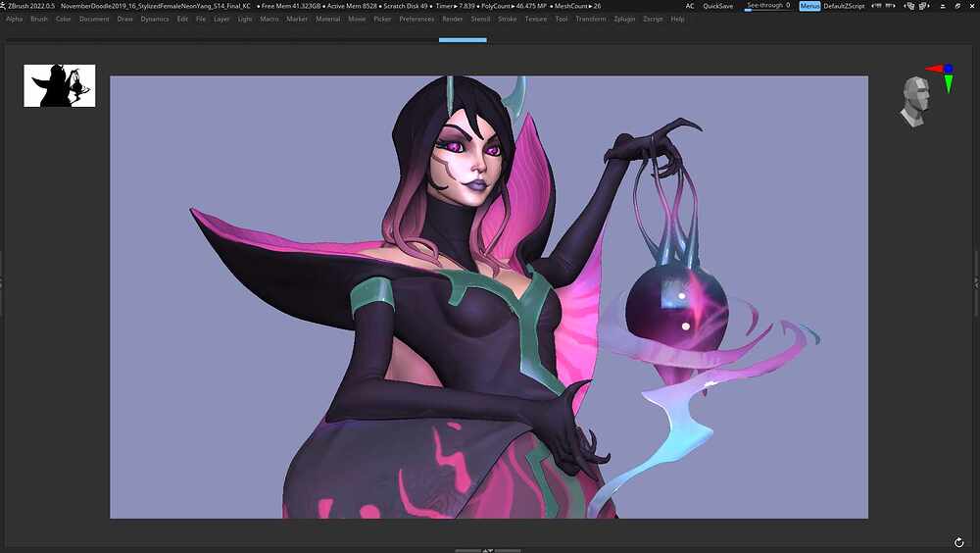Image resolution: width=980 pixels, height=553 pixels.
Task: Click the DefaultZScript button
Action: click(x=844, y=6)
